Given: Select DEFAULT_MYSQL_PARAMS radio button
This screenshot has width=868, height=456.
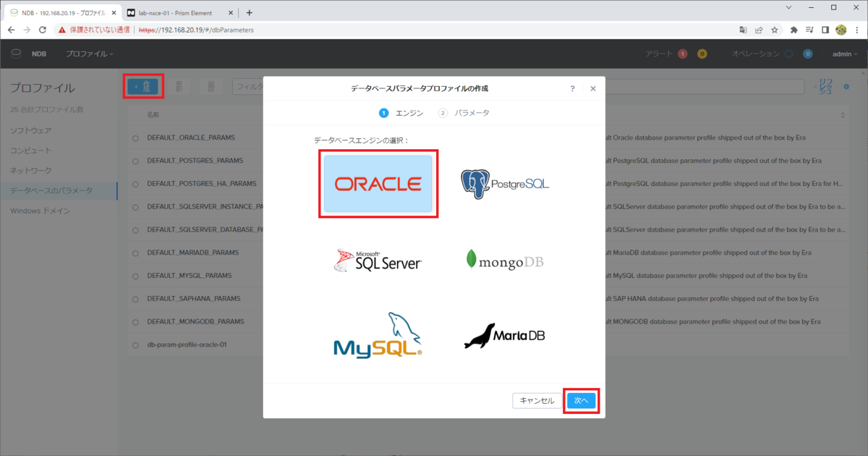Looking at the screenshot, I should tap(135, 276).
